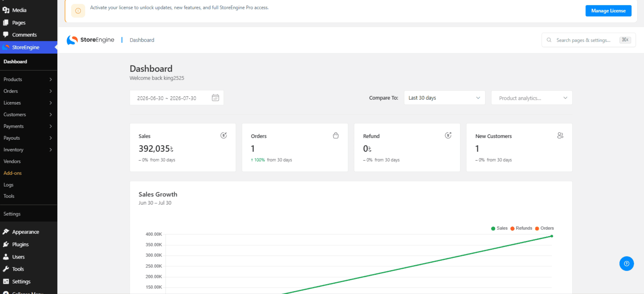Click the wrench icon beside Tools
Screen dimensions: 644x294
pos(6,269)
